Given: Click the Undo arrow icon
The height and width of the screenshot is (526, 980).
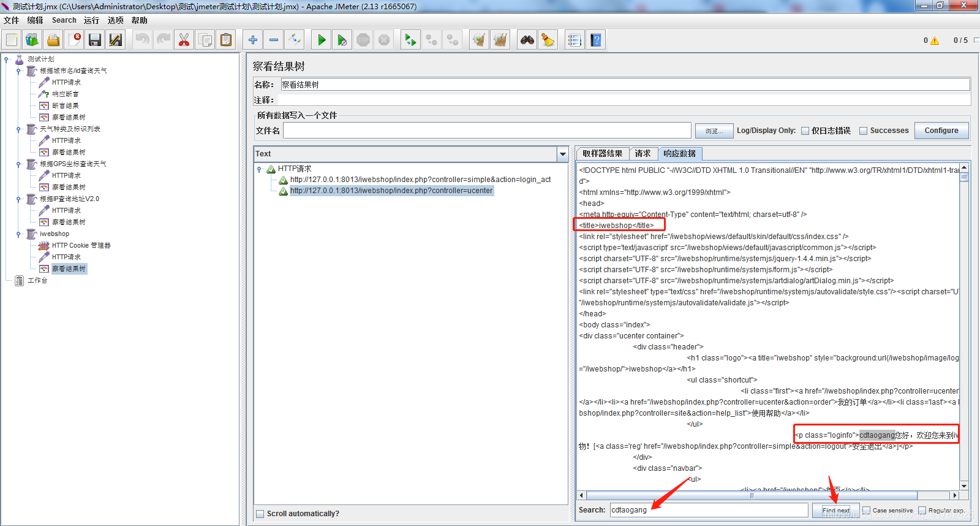Looking at the screenshot, I should click(x=143, y=40).
